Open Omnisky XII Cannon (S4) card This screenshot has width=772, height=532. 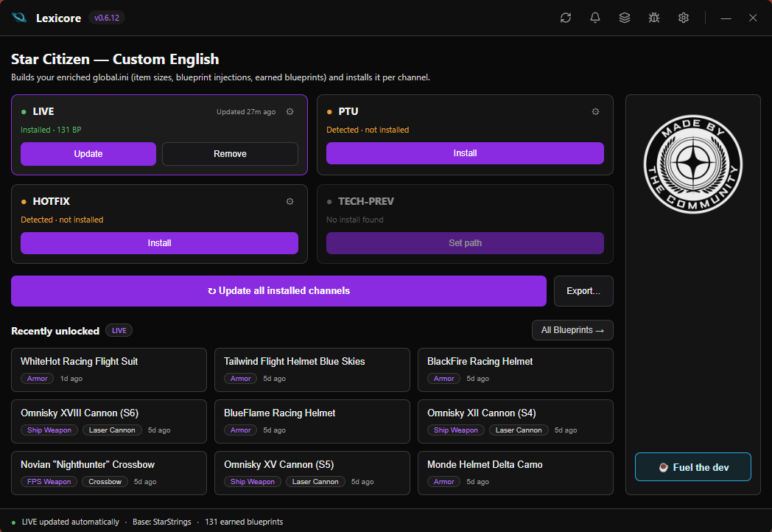516,421
